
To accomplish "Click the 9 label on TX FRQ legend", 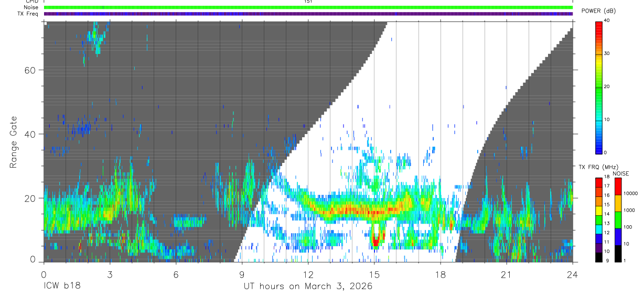I will coord(607,260).
